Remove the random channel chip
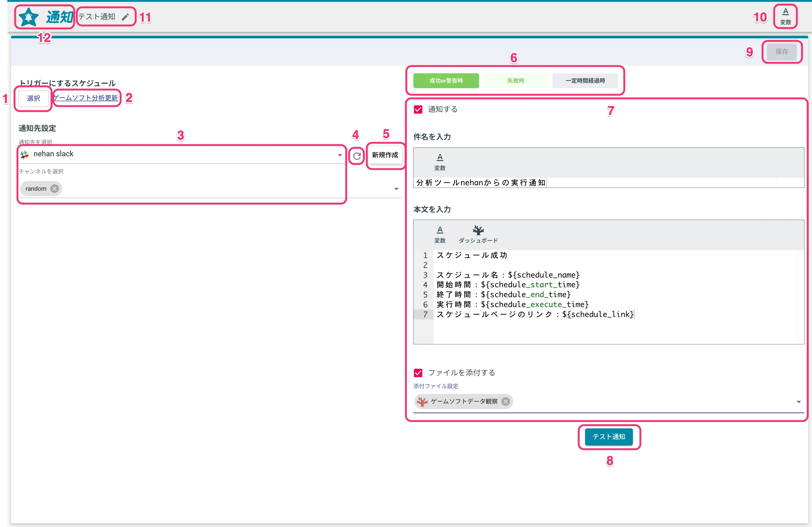This screenshot has height=527, width=812. coord(55,189)
